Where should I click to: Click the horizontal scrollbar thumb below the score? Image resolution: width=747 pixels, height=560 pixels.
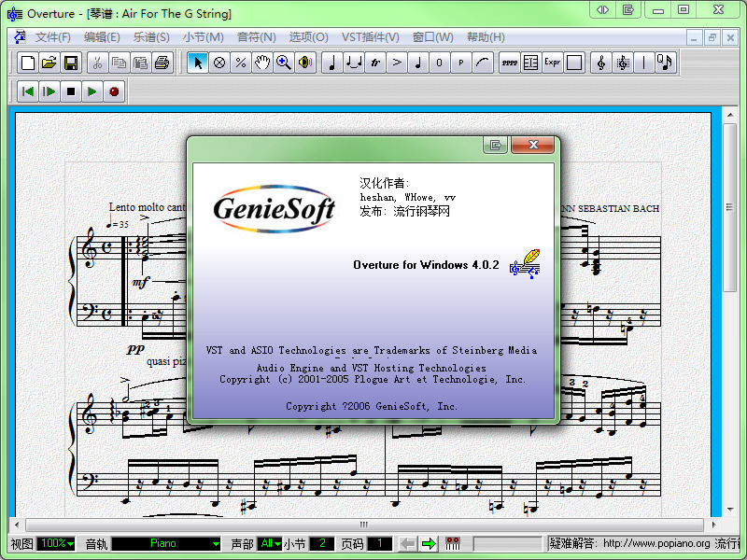coord(364,525)
